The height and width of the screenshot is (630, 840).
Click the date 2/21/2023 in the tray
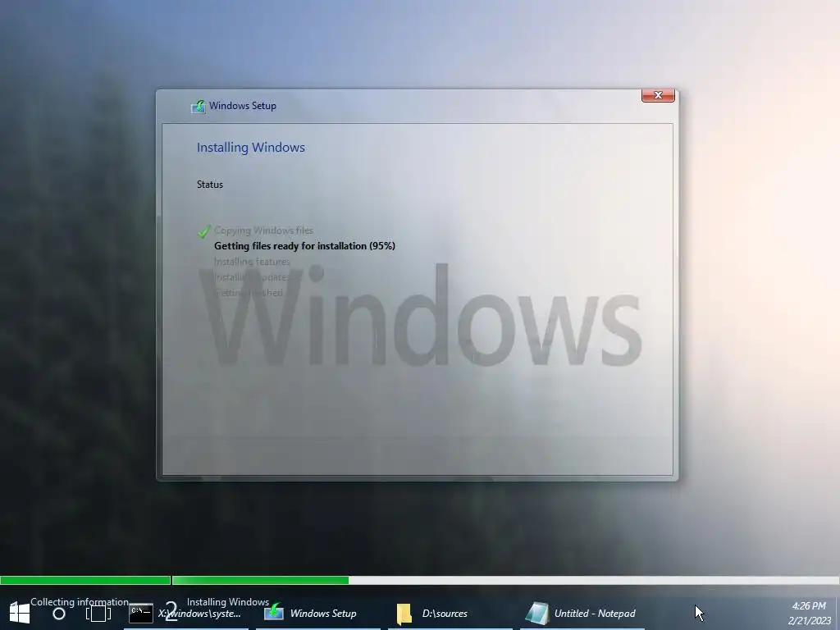point(810,621)
